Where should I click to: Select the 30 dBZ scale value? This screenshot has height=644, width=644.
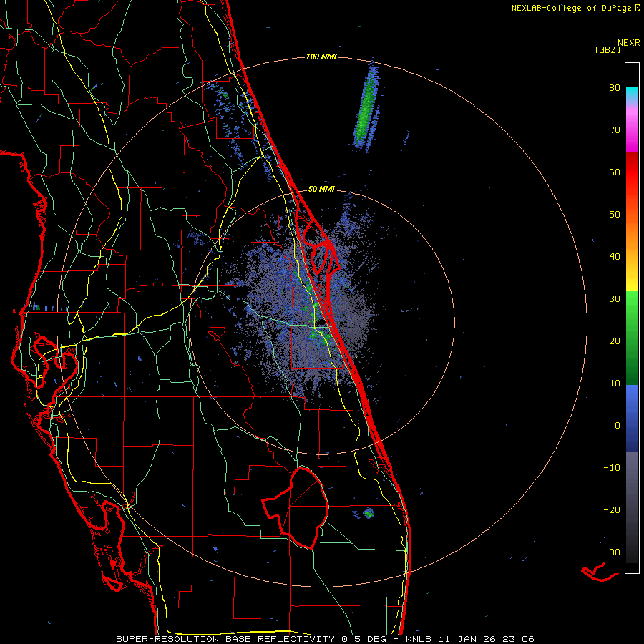615,299
